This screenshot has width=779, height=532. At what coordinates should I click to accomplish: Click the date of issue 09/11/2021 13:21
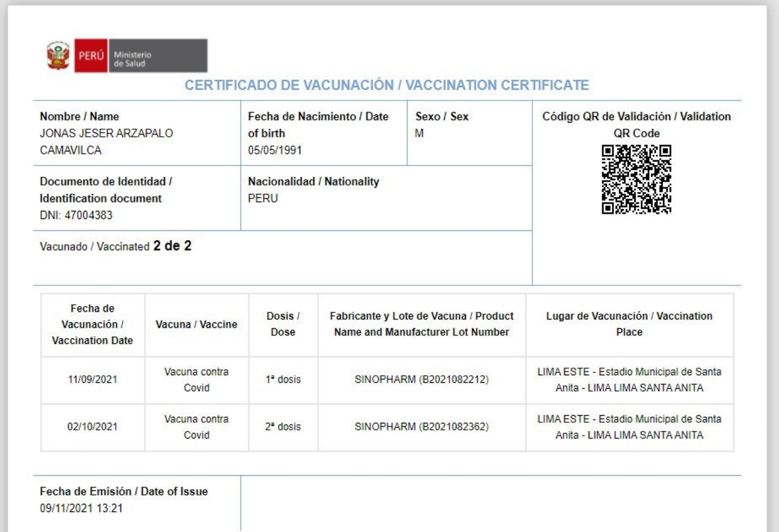click(81, 508)
